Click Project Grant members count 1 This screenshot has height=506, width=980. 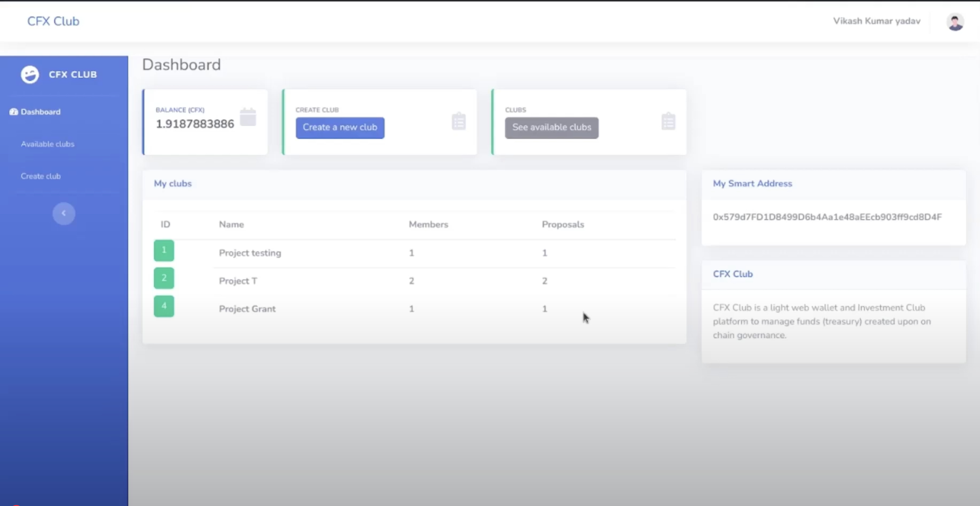point(412,309)
